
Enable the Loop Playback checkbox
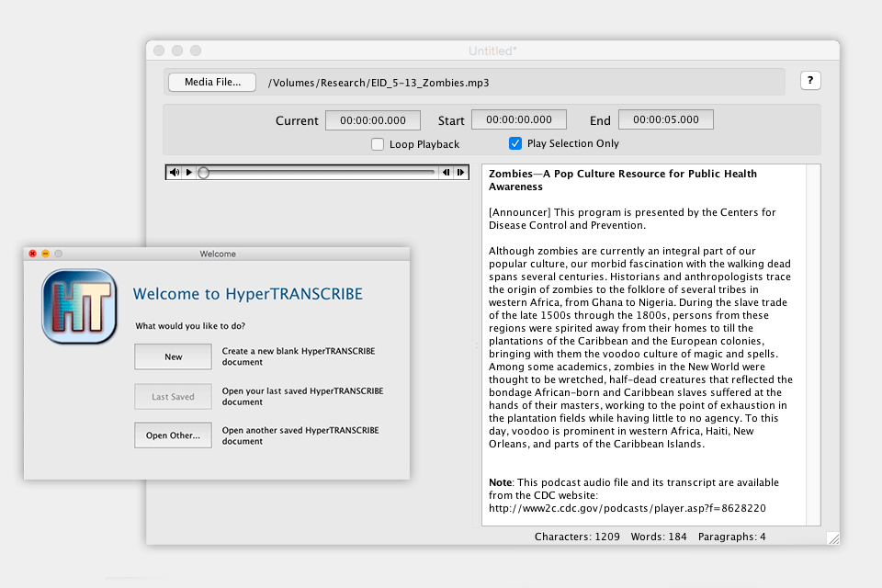pos(378,144)
